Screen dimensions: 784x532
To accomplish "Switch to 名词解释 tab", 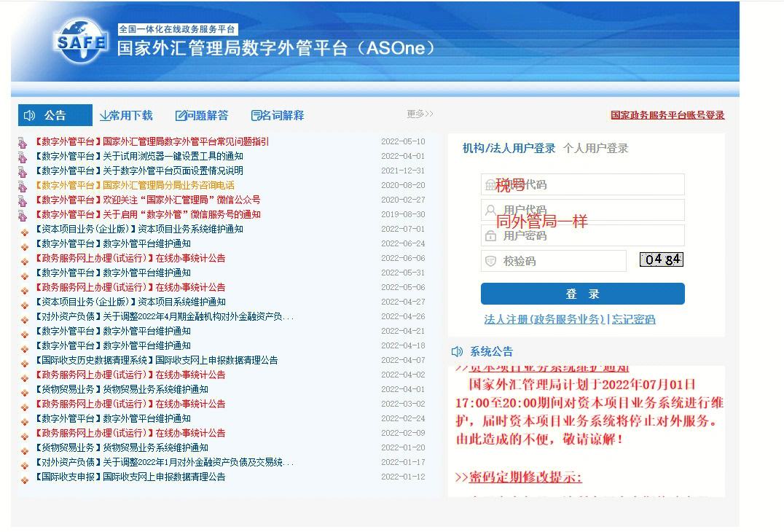I will (x=278, y=115).
